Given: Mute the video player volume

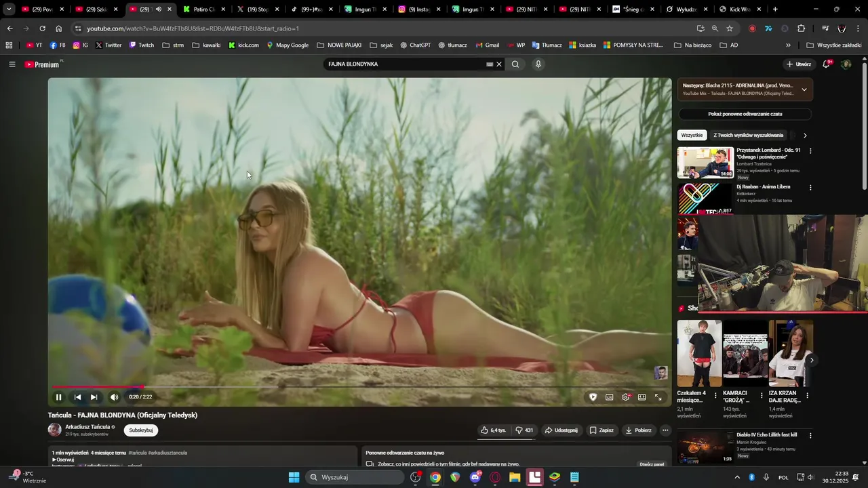Looking at the screenshot, I should [114, 397].
